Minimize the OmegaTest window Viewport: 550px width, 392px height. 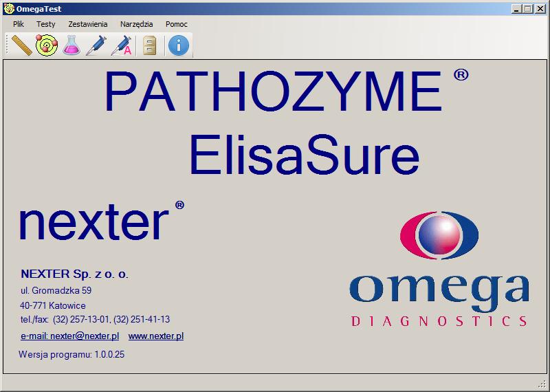coord(517,9)
